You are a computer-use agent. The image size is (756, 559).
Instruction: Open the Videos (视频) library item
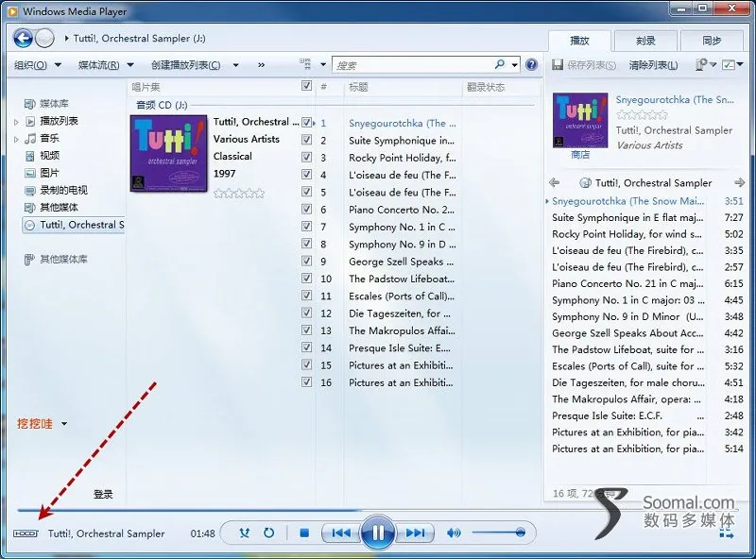43,156
